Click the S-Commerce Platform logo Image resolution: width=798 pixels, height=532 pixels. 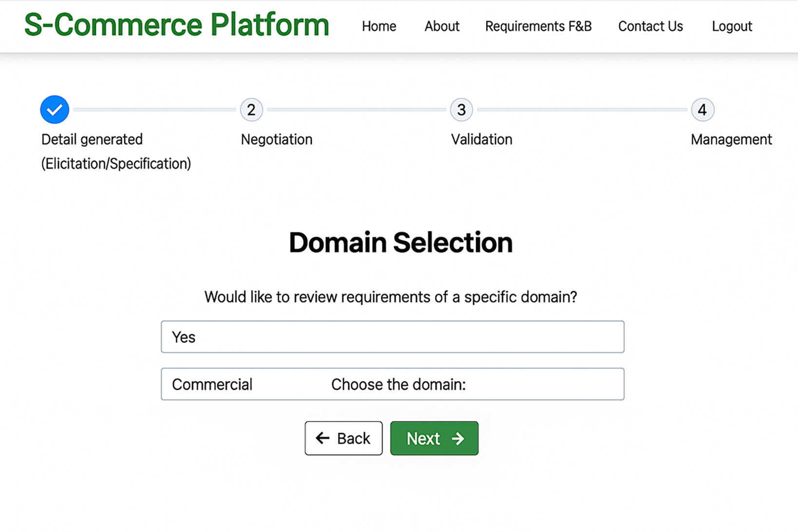[x=177, y=25]
